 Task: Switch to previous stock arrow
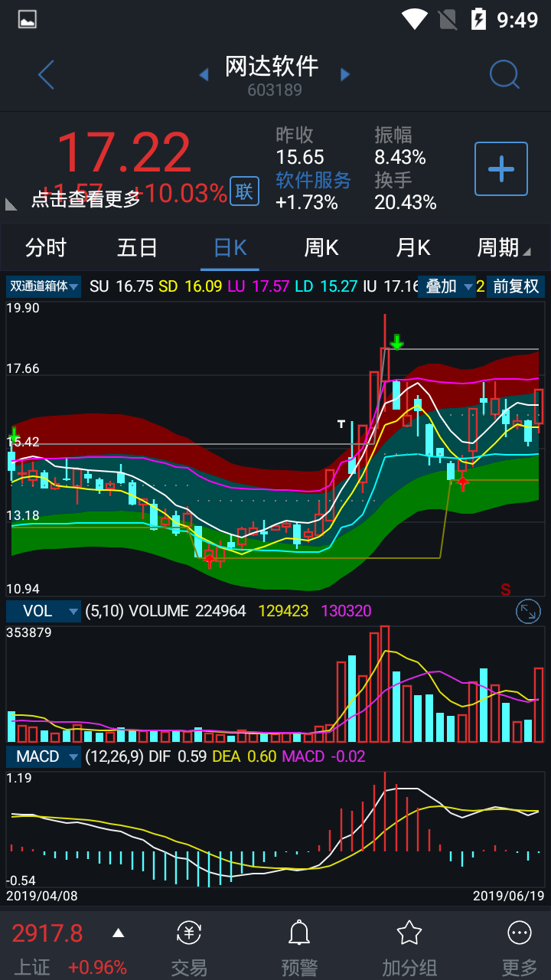[x=204, y=74]
